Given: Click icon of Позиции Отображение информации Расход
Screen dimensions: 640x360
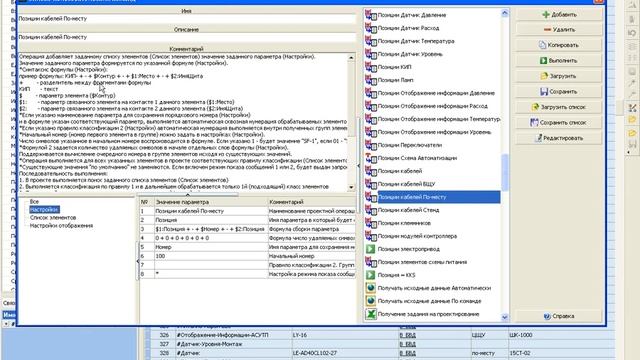Looking at the screenshot, I should 371,106.
